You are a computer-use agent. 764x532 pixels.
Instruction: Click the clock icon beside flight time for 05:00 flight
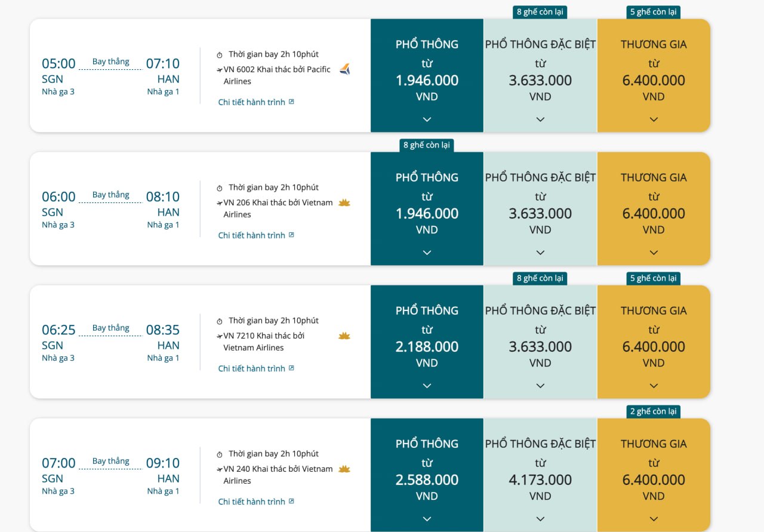220,55
